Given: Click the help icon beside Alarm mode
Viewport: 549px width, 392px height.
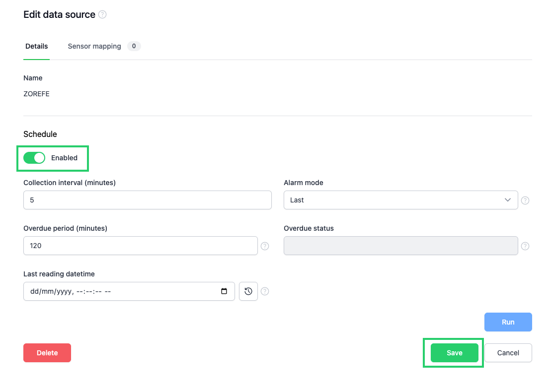Looking at the screenshot, I should pyautogui.click(x=525, y=200).
